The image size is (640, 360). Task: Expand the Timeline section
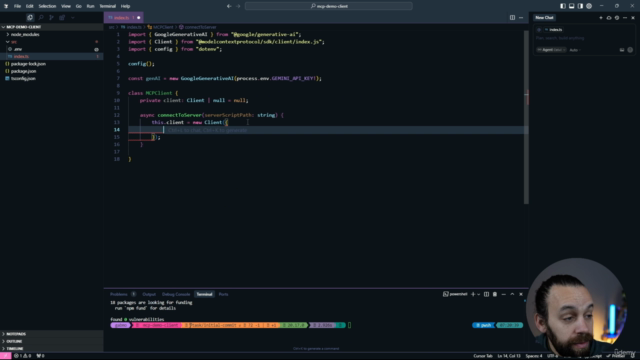(x=51, y=349)
